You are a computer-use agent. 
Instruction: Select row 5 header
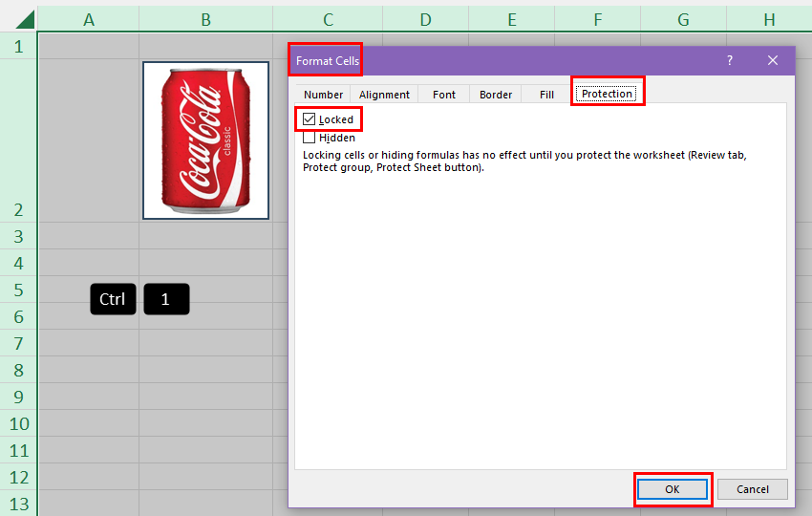point(19,290)
